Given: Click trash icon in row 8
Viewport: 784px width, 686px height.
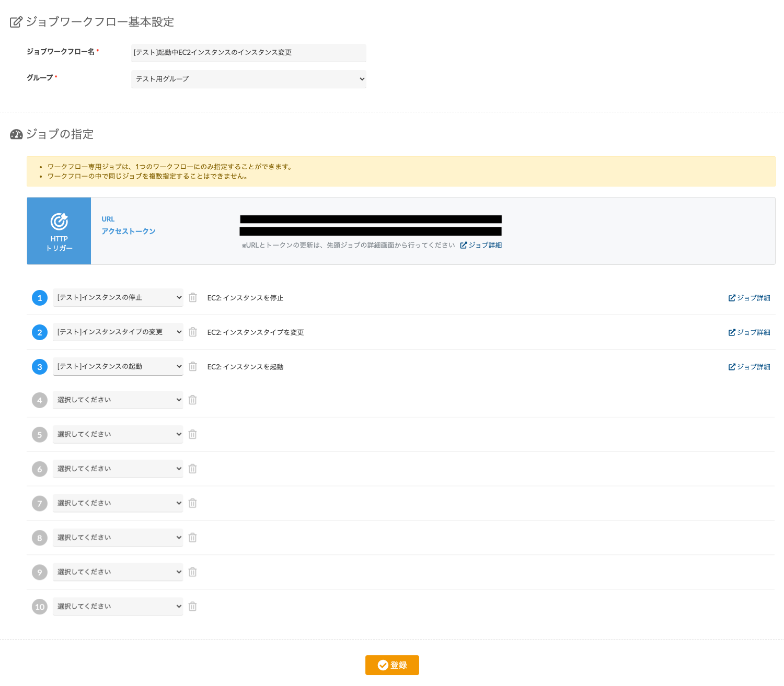Looking at the screenshot, I should click(x=192, y=538).
